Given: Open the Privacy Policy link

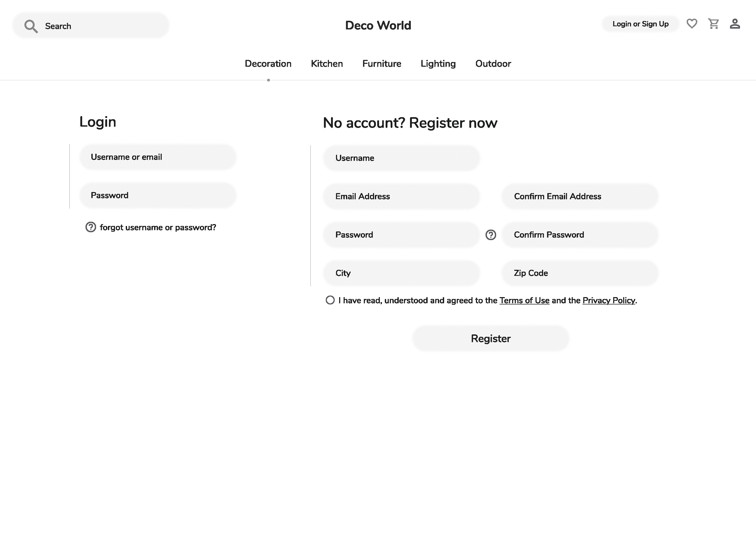Looking at the screenshot, I should coord(609,301).
